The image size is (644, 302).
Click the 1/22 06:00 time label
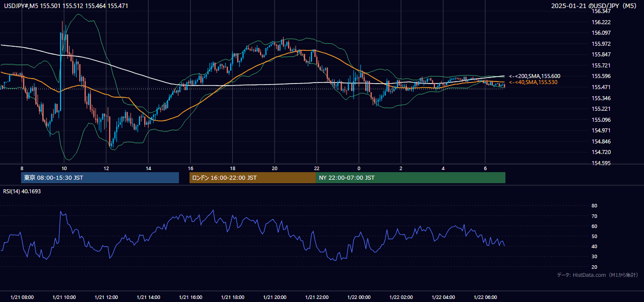[485, 297]
